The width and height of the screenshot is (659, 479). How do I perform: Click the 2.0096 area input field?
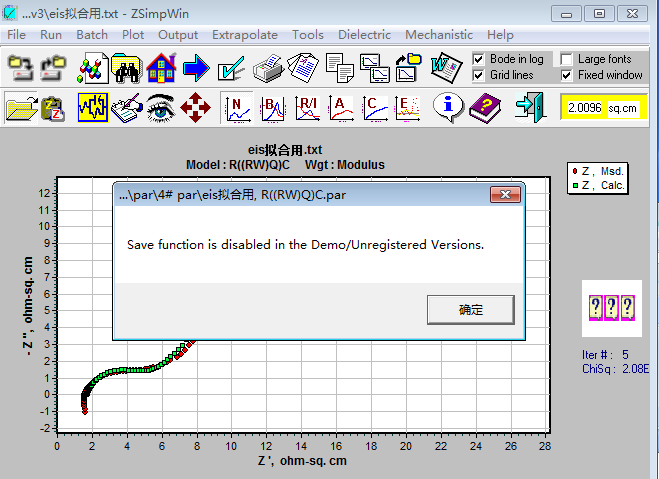coord(585,108)
